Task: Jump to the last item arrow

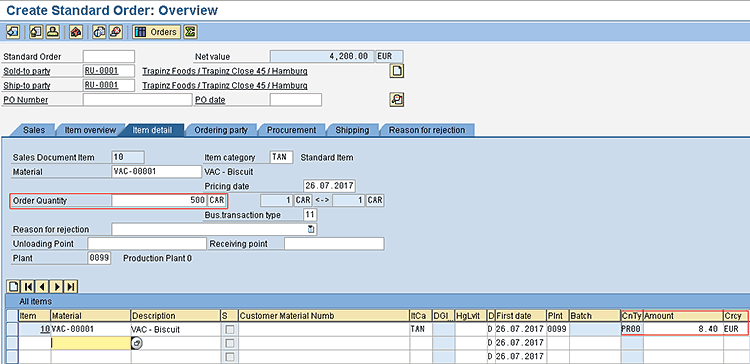Action: click(71, 287)
